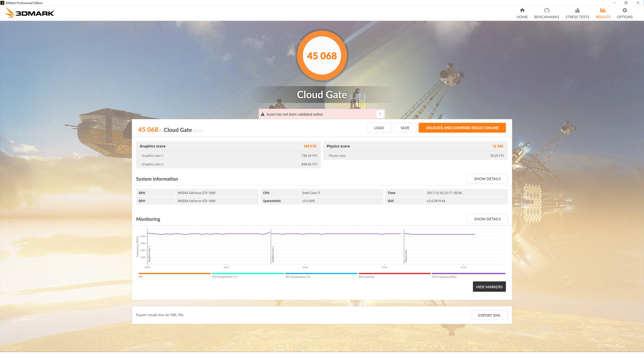The height and width of the screenshot is (362, 644).
Task: Show details for Monitoring section
Action: pyautogui.click(x=487, y=219)
